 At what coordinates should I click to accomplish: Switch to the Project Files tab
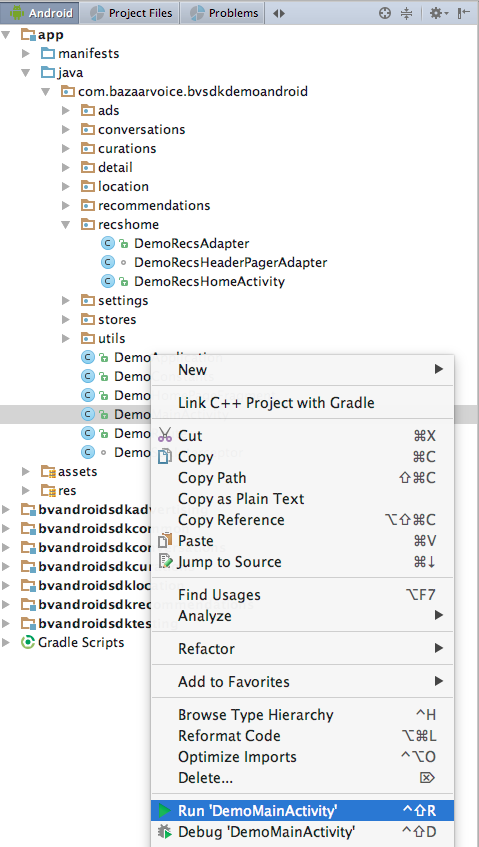coord(130,13)
